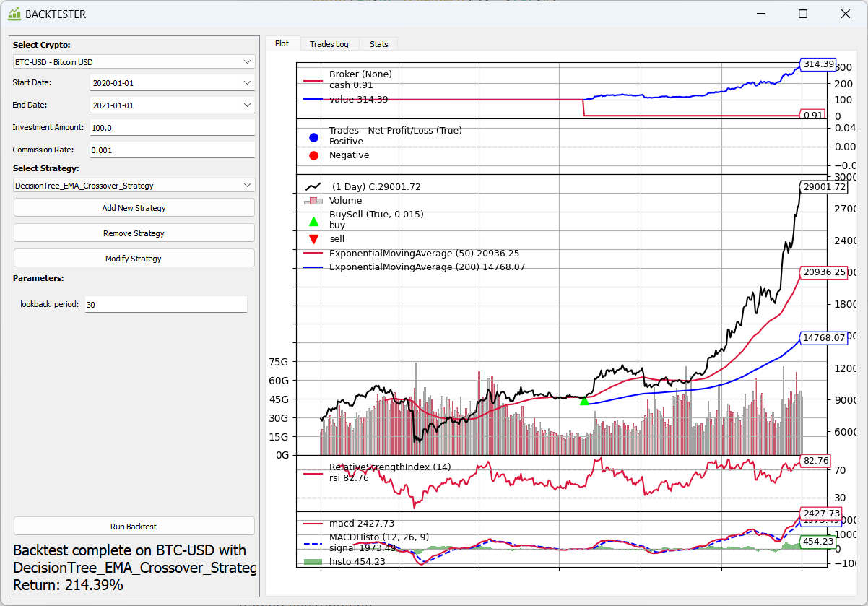Switch to the Trades Log tab
The width and height of the screenshot is (868, 606).
pos(329,44)
